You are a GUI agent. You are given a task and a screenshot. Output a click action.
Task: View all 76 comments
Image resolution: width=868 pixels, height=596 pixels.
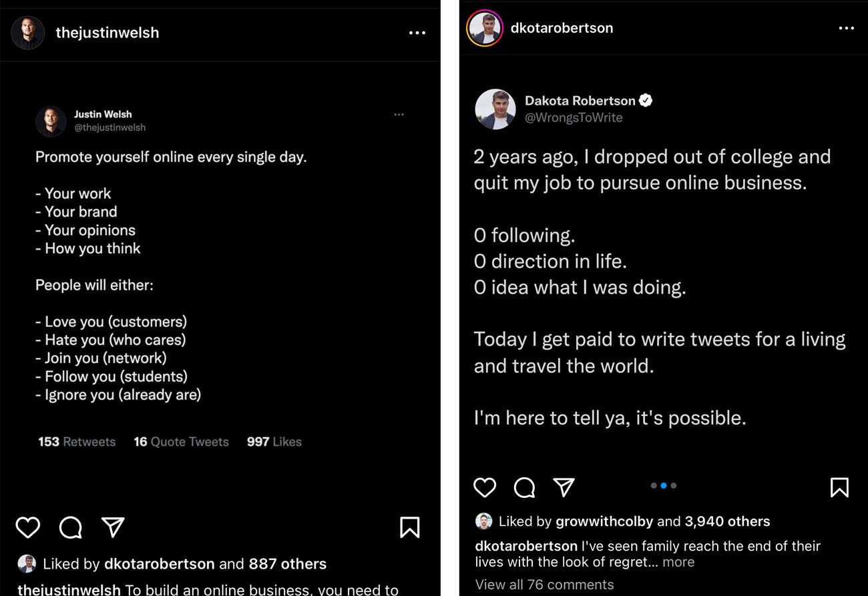[x=544, y=585]
